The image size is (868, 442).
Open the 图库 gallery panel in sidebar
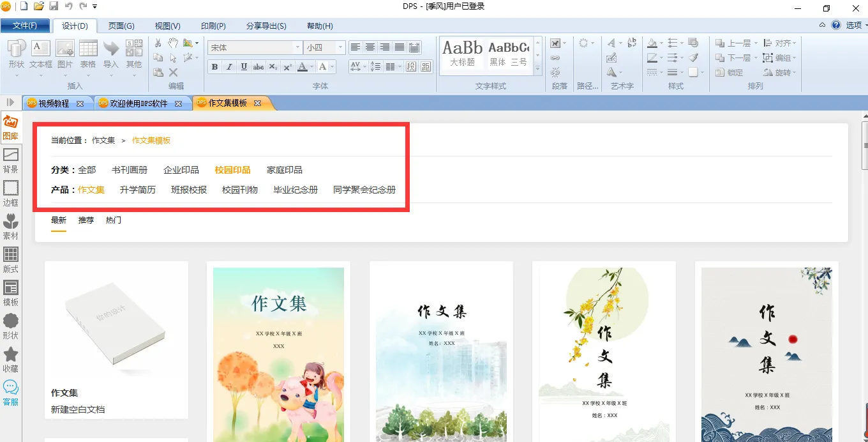10,126
